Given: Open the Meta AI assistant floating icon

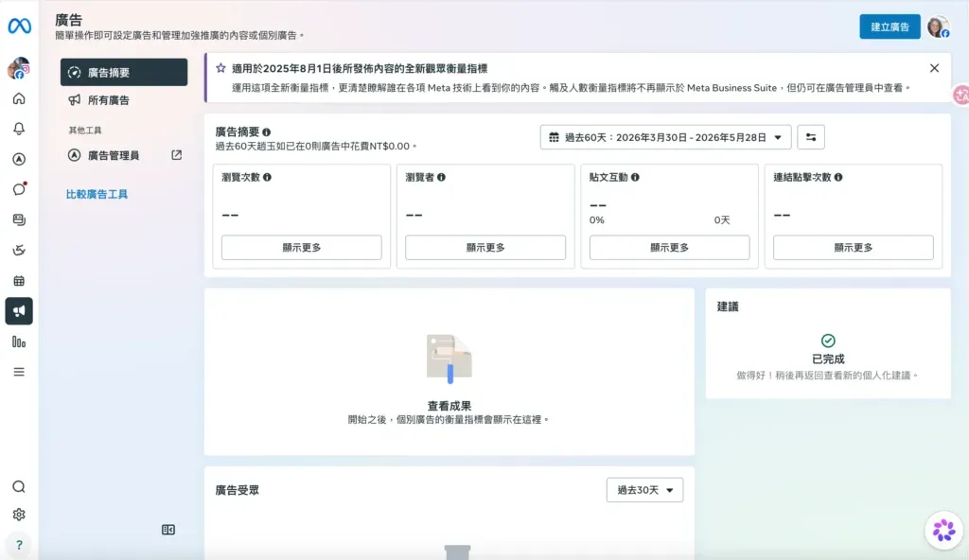Looking at the screenshot, I should click(x=943, y=531).
